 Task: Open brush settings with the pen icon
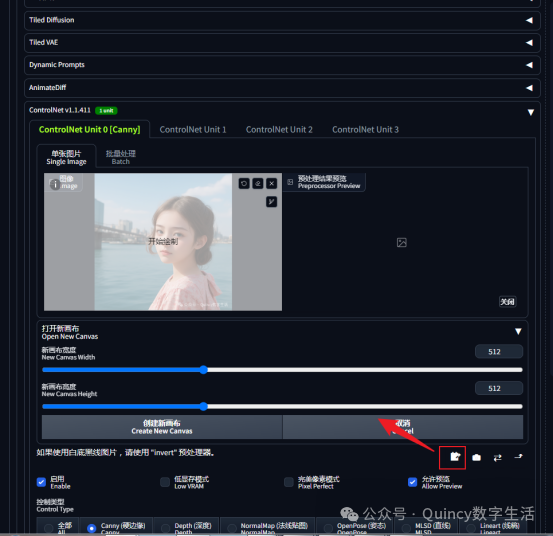tap(271, 202)
